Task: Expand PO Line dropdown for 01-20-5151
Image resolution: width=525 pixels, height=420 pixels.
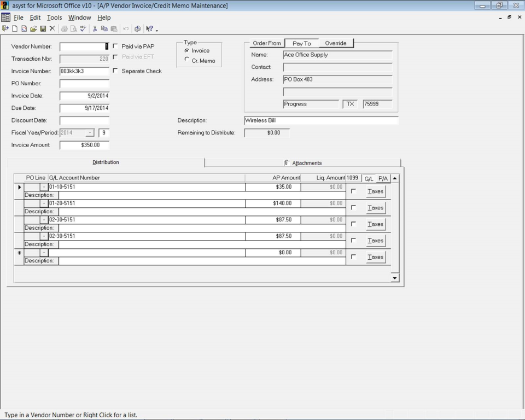Action: click(x=44, y=203)
